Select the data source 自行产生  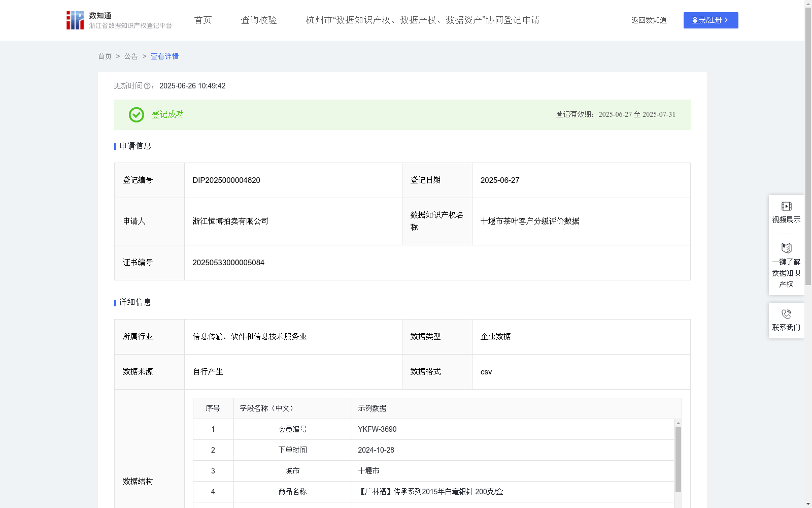click(x=208, y=372)
